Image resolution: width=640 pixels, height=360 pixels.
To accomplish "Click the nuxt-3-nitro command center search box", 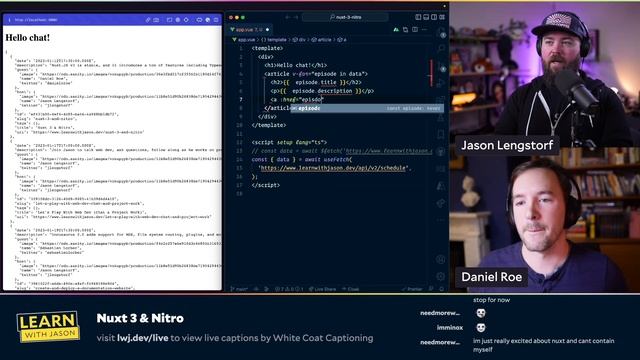I will click(x=345, y=17).
